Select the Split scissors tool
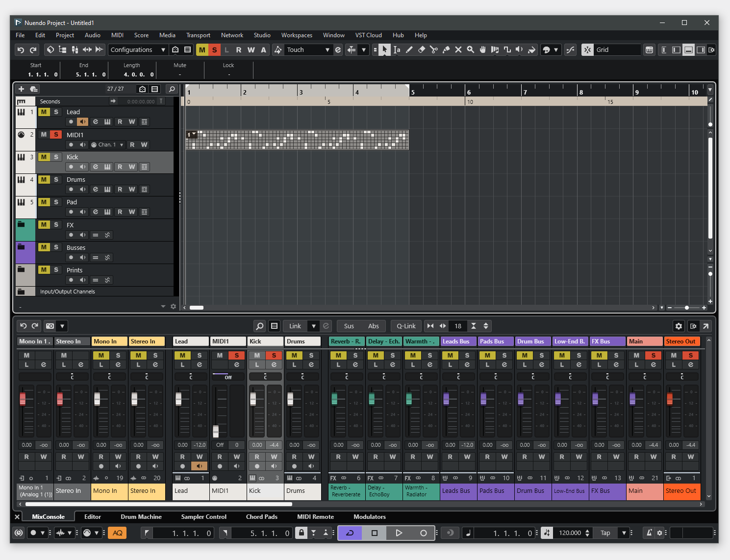This screenshot has width=730, height=560. (433, 49)
